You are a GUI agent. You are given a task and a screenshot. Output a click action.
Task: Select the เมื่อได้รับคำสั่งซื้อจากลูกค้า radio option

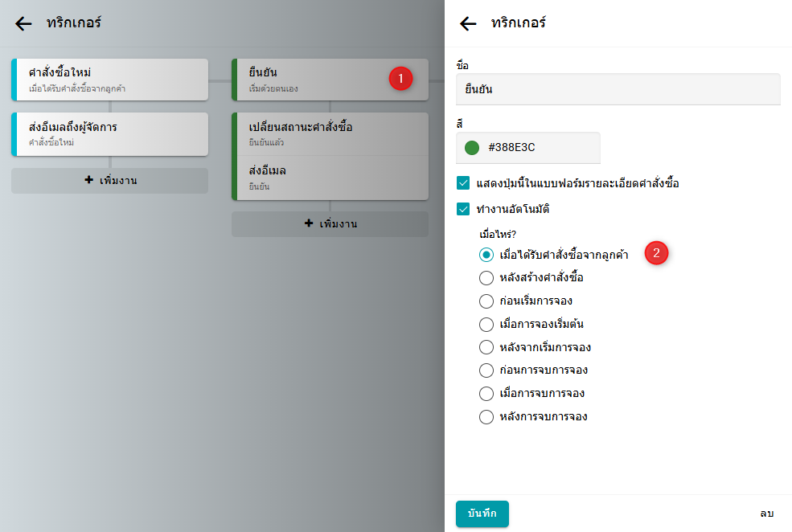pos(486,255)
